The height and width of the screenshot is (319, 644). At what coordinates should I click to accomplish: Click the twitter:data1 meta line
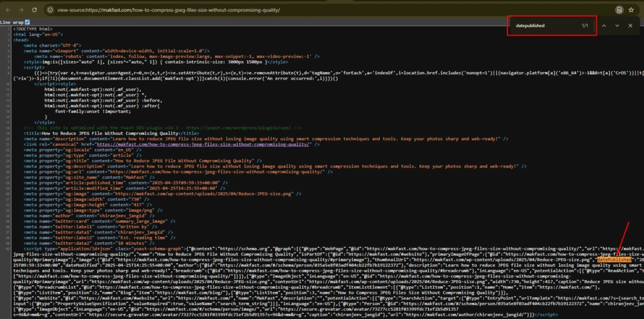(97, 232)
